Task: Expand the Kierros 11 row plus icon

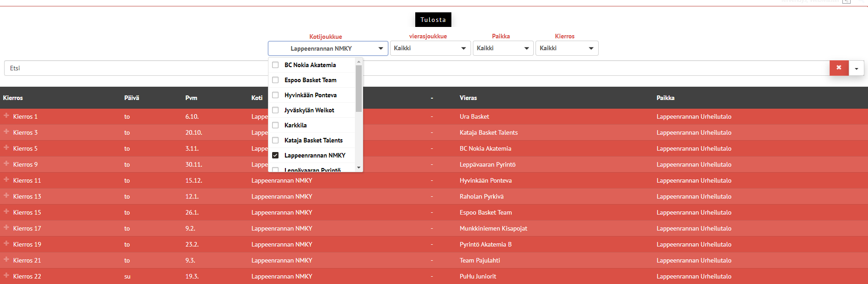Action: (6, 180)
